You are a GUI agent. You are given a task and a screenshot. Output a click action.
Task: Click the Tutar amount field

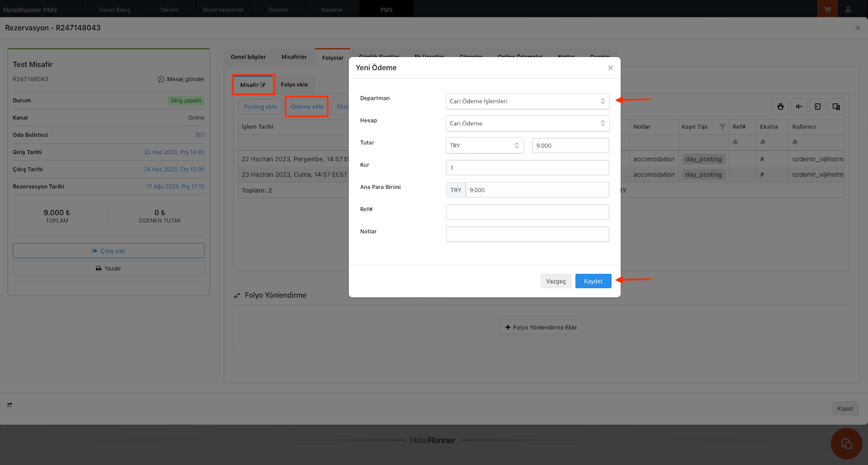570,146
